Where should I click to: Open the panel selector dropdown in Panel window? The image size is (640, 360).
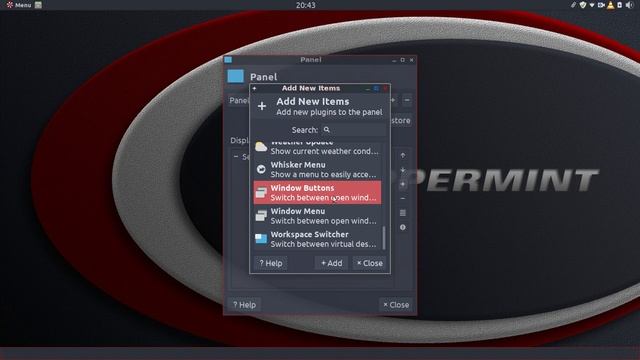(239, 100)
